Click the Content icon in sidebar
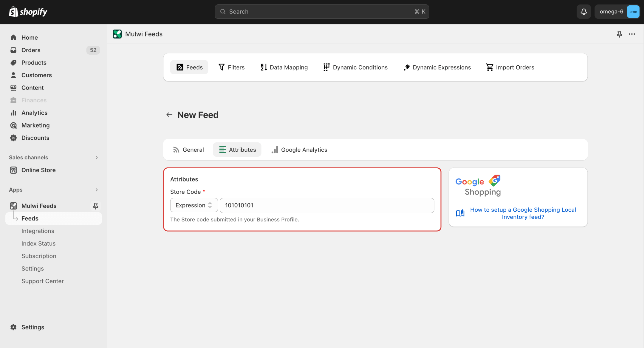The width and height of the screenshot is (644, 348). pos(13,88)
